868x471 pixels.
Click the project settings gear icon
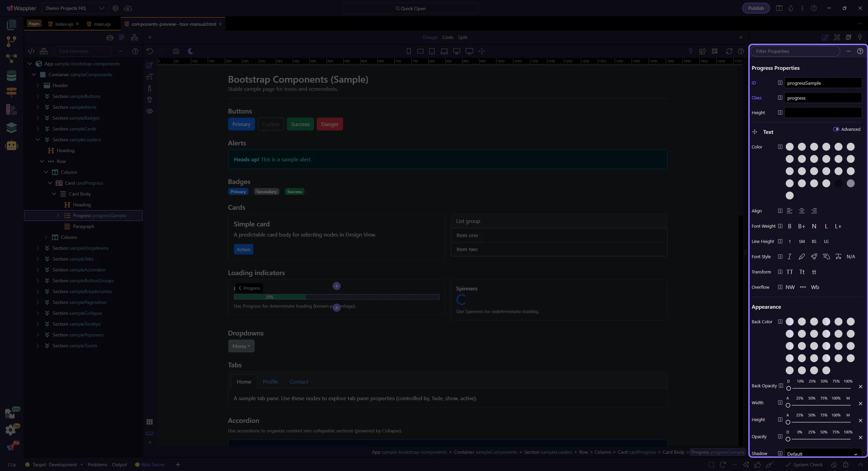coord(116,8)
